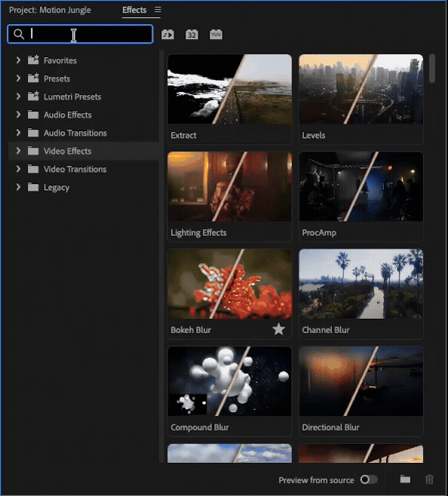Click the search magnifier icon
This screenshot has width=448, height=496.
(x=19, y=34)
